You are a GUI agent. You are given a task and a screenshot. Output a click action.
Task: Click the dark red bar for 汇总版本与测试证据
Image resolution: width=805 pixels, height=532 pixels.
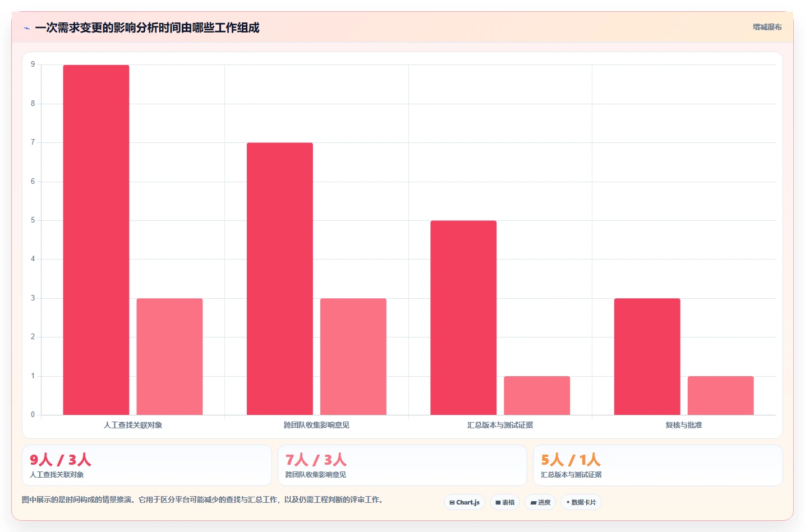(463, 318)
